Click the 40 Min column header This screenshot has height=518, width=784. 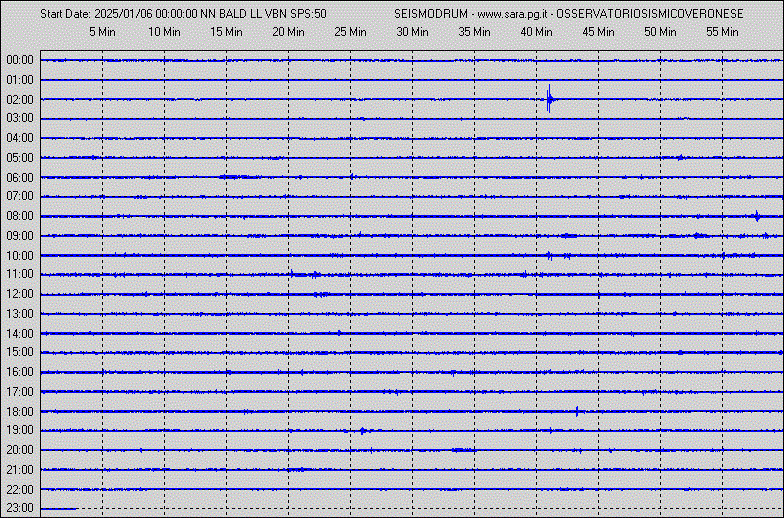536,32
